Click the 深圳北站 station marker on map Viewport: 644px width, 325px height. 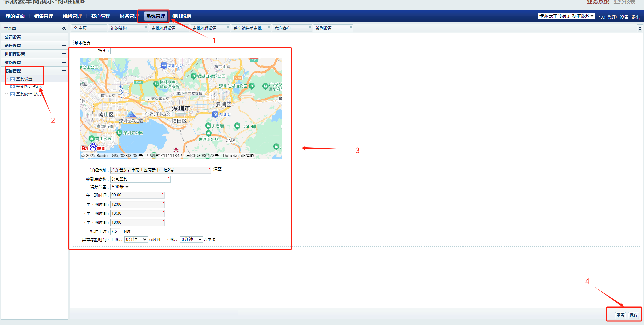[164, 65]
